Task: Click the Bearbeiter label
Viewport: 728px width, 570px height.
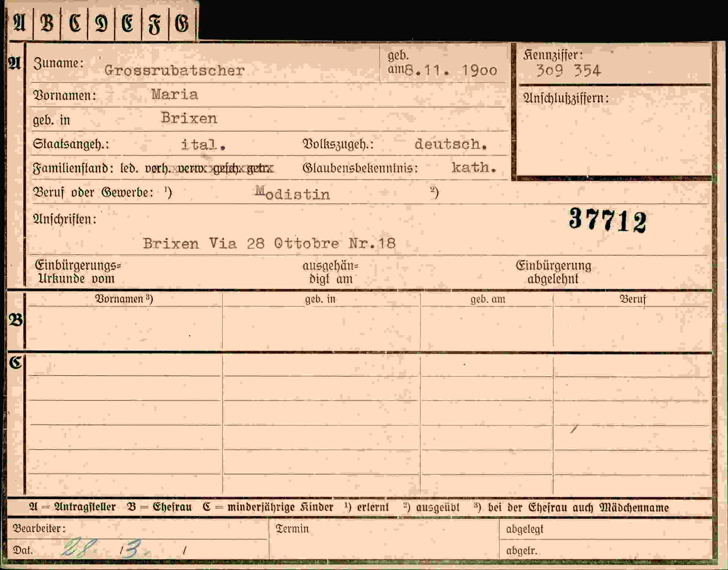Action: pyautogui.click(x=39, y=528)
